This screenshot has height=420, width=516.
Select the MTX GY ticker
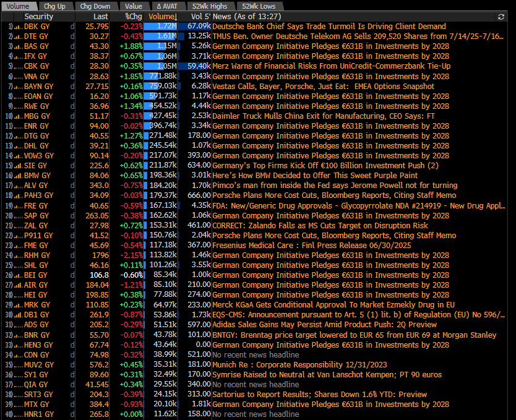pyautogui.click(x=37, y=404)
